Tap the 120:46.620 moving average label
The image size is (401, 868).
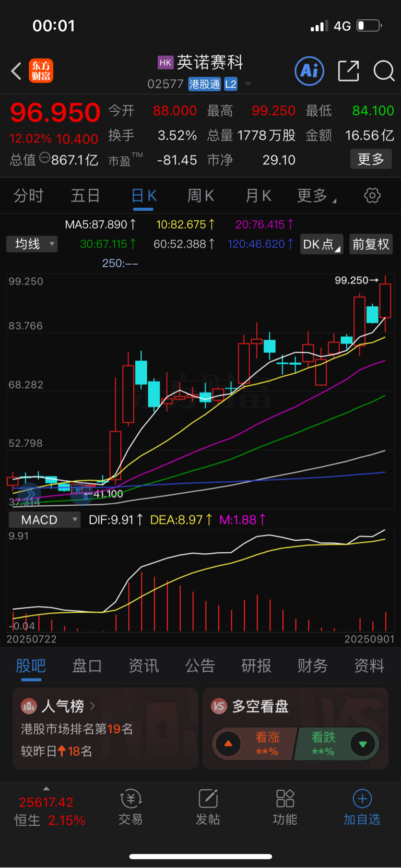tap(261, 244)
